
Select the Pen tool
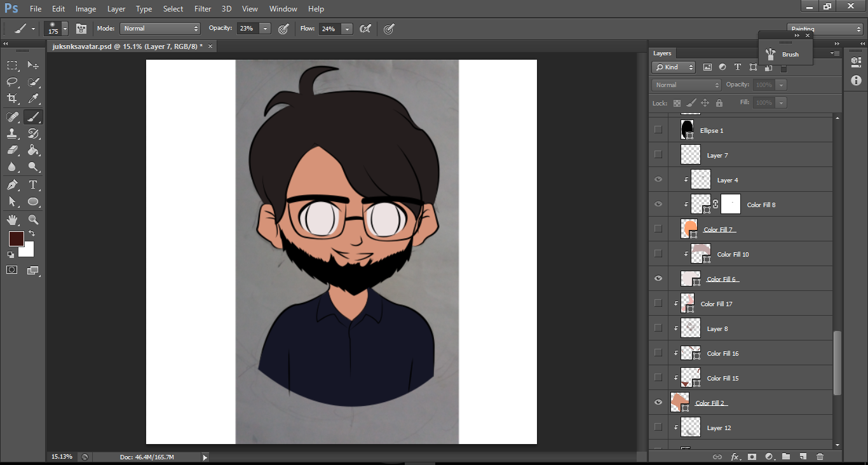tap(12, 185)
